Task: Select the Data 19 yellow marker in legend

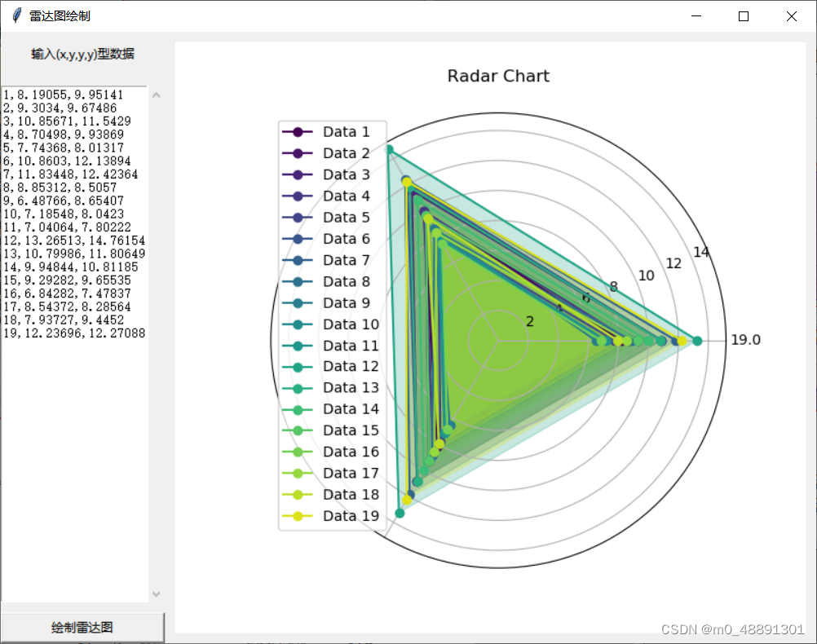Action: coord(298,515)
